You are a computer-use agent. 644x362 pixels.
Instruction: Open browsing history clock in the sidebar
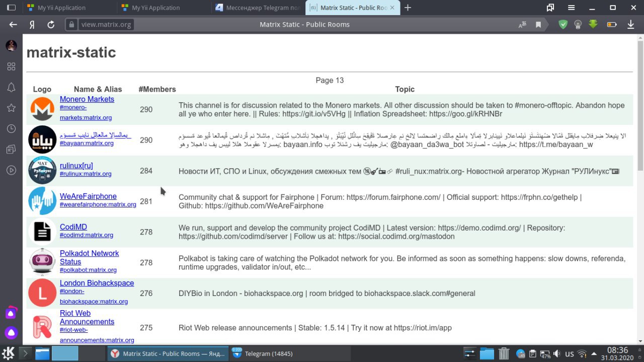click(11, 129)
